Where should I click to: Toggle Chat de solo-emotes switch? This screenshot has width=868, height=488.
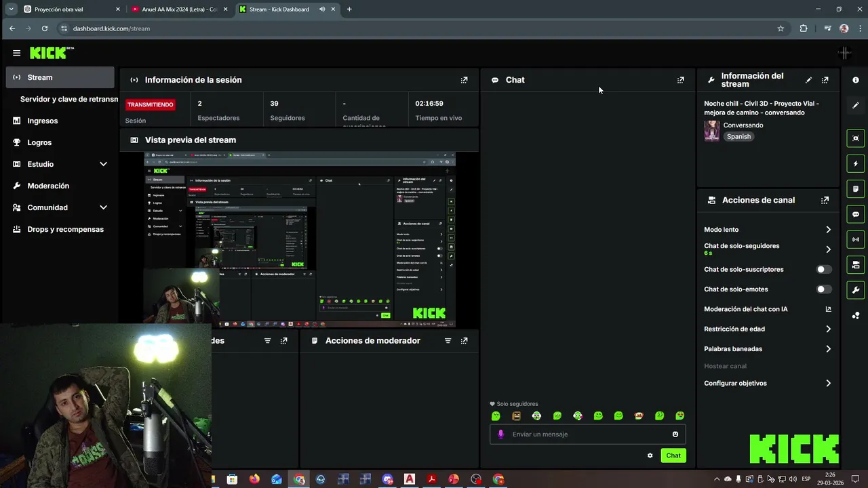824,289
